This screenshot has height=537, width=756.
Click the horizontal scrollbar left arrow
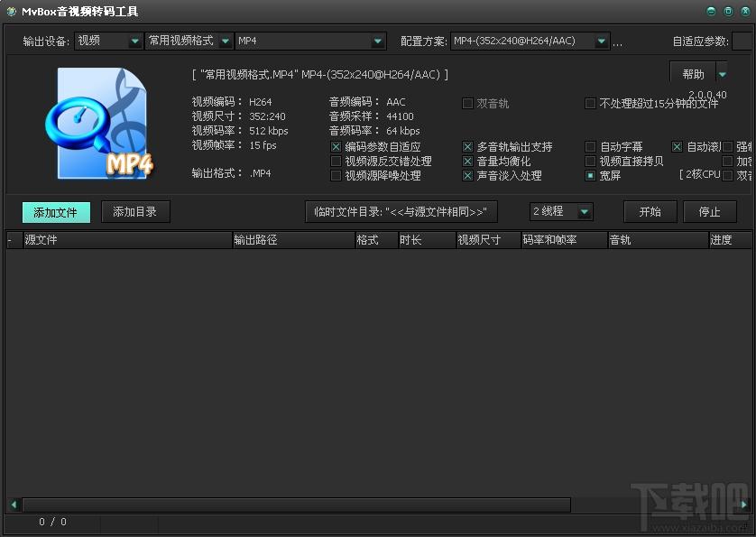[14, 505]
